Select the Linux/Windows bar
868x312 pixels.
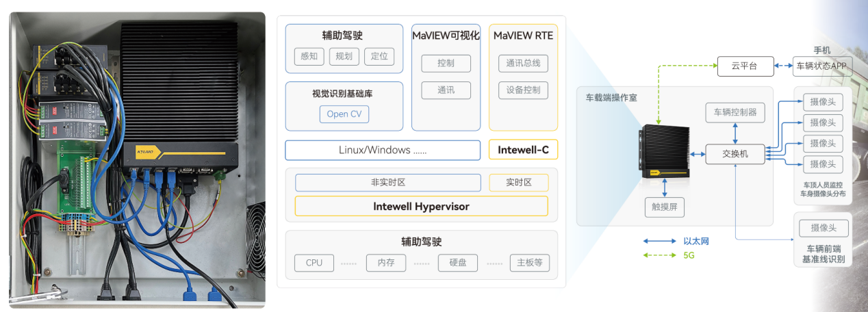[x=383, y=150]
